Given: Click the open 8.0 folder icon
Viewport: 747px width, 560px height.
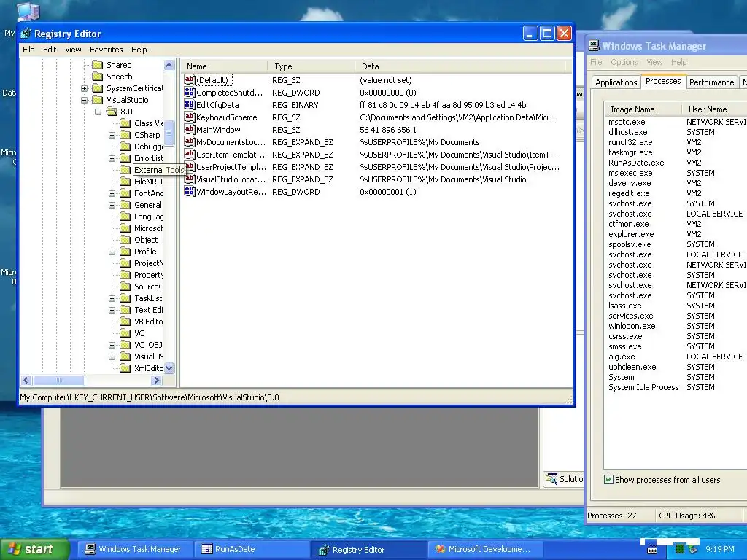Looking at the screenshot, I should [x=112, y=112].
